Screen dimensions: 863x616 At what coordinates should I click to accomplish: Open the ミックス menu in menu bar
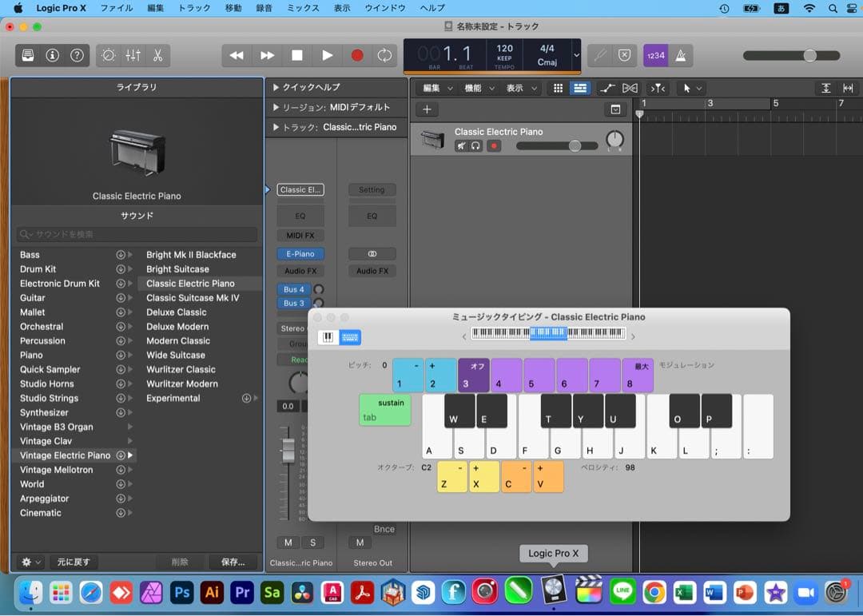tap(303, 8)
